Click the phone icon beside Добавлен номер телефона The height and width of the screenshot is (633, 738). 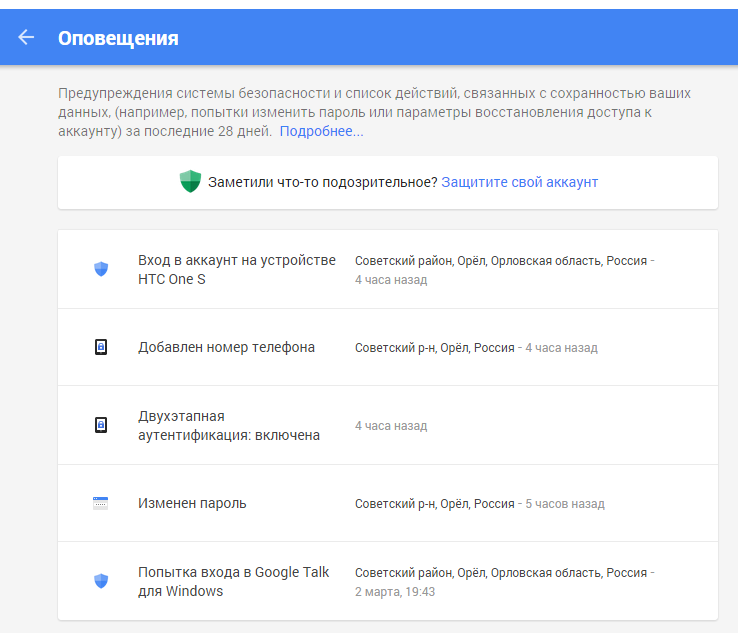click(100, 347)
